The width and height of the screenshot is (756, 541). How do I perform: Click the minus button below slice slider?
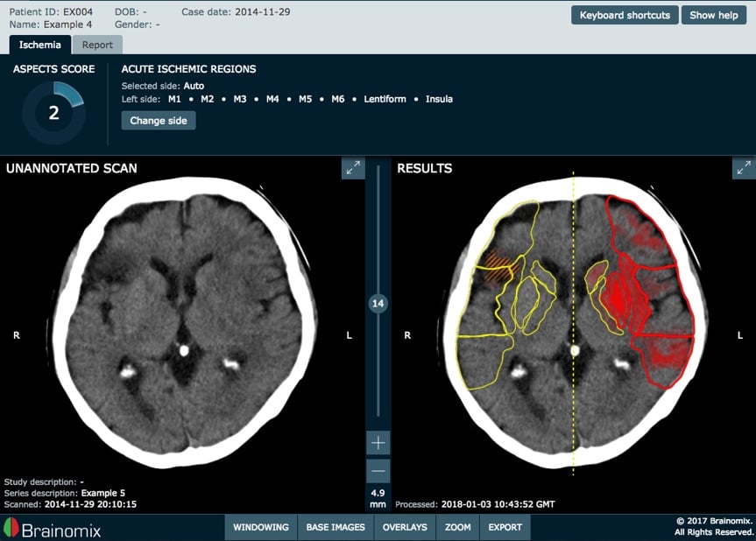[378, 471]
